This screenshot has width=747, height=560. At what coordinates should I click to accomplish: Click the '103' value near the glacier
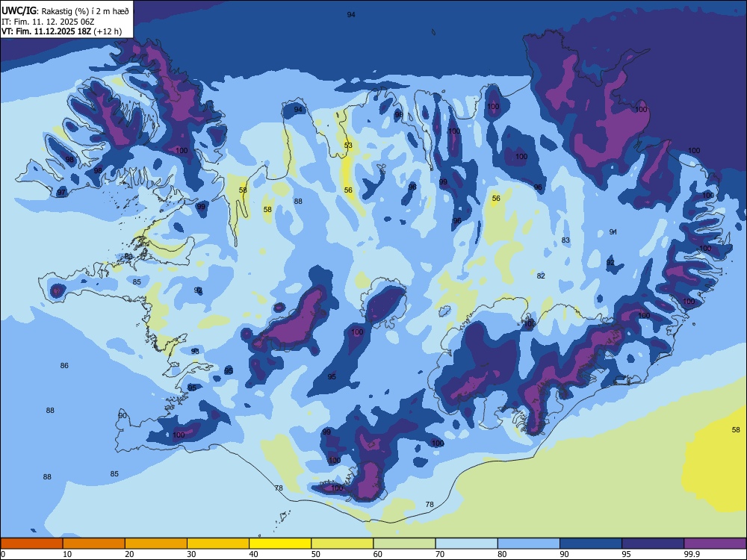(530, 324)
